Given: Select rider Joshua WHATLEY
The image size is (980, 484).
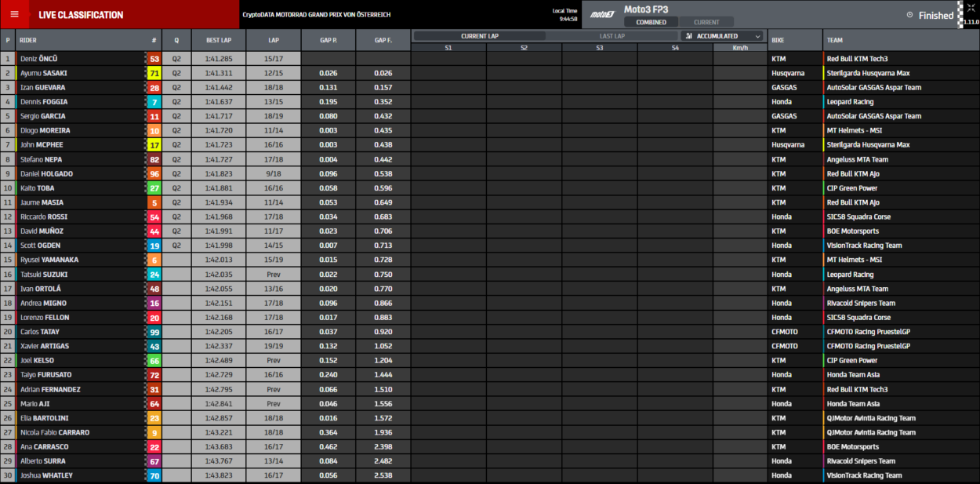Looking at the screenshot, I should (x=45, y=475).
